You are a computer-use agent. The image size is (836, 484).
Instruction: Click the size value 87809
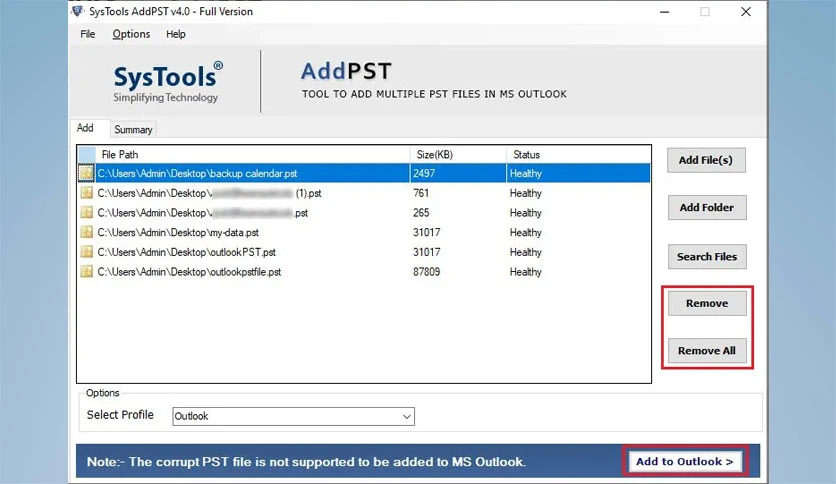coord(427,272)
